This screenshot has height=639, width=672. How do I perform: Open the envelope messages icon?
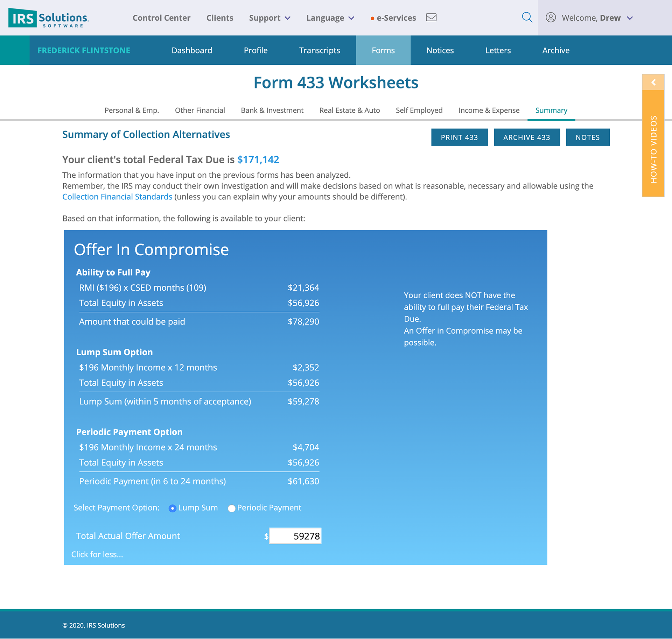point(431,17)
